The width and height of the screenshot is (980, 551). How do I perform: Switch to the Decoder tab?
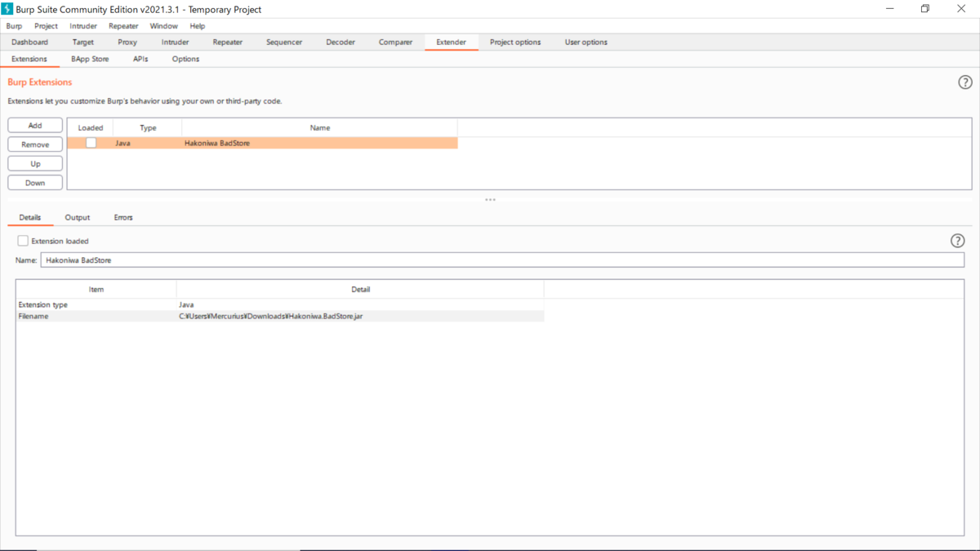pos(341,42)
